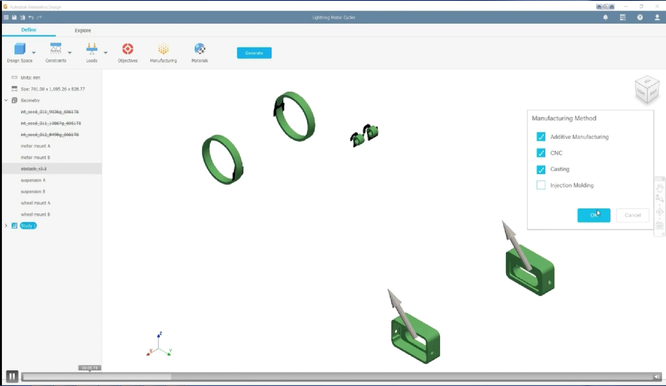Click the Geometry folder icon

point(14,100)
